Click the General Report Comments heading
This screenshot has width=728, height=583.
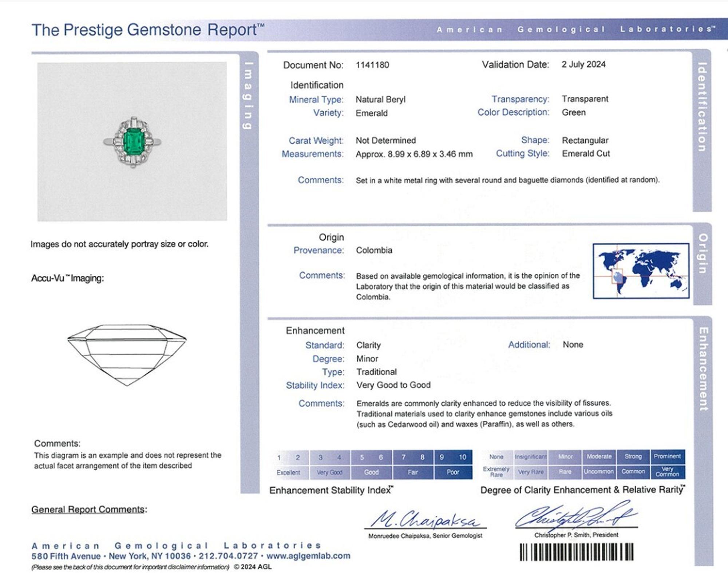(x=89, y=510)
